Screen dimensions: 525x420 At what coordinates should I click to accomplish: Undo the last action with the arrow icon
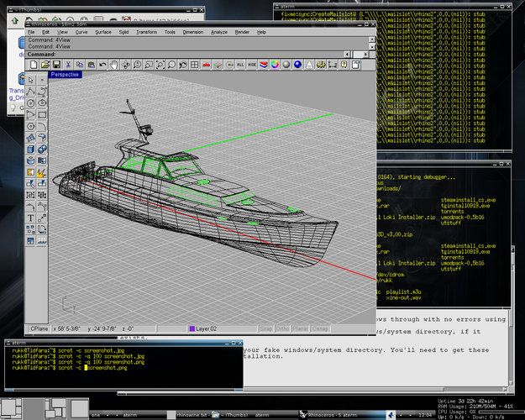(x=102, y=65)
